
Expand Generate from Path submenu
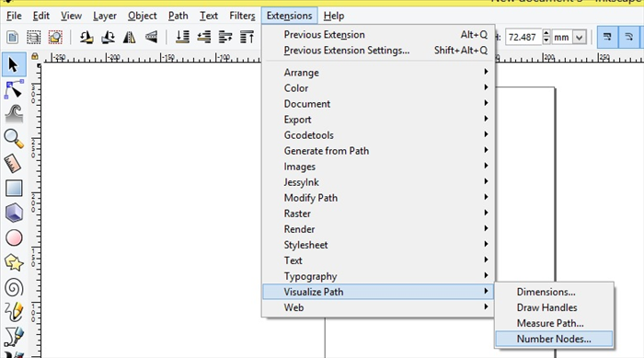pos(378,151)
